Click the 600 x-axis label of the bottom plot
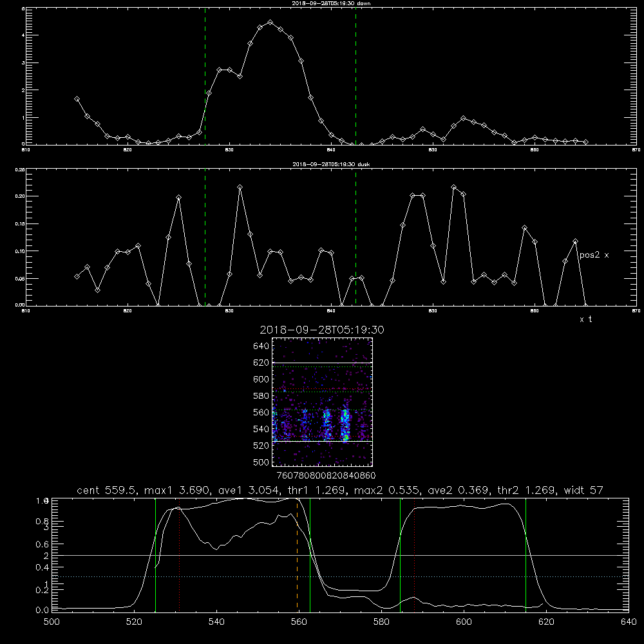Viewport: 644px width, 644px height. click(464, 622)
